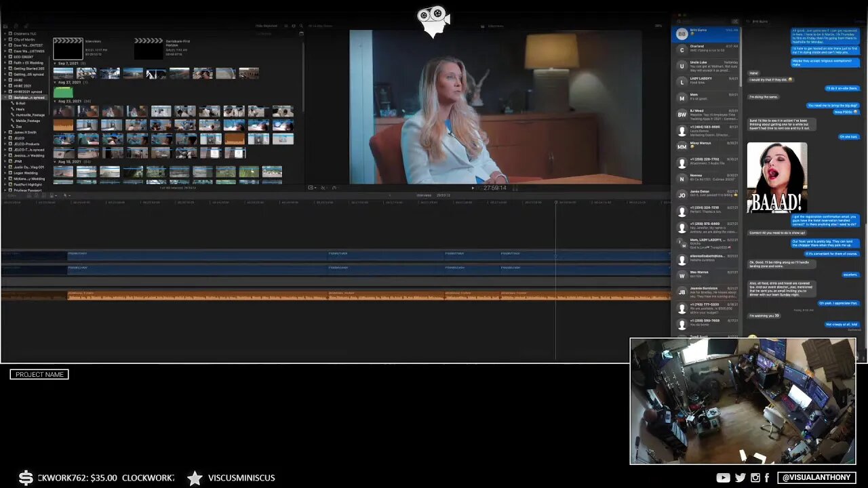Collapse the Aug 23, 2021 clip group

55,101
